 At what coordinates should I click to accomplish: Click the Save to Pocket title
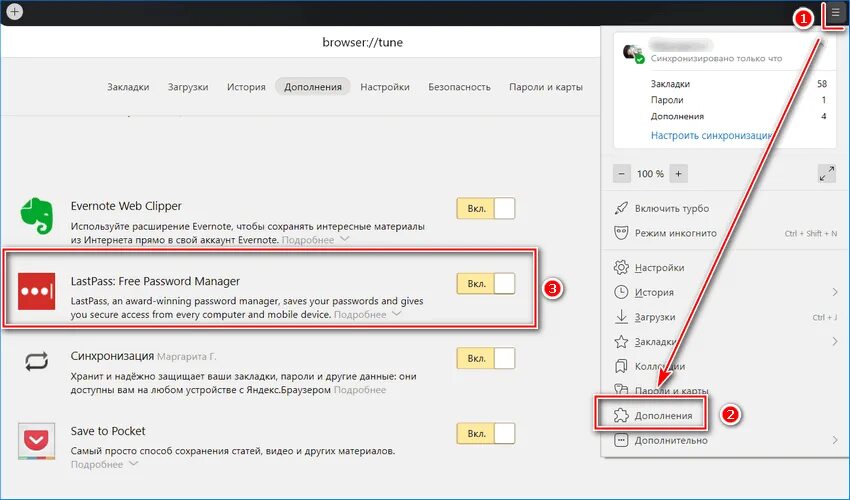(108, 431)
